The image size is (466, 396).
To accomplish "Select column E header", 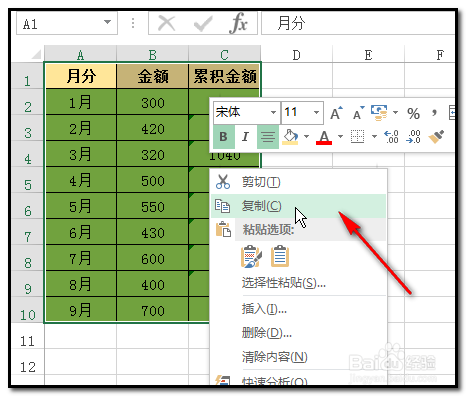I will pyautogui.click(x=368, y=54).
